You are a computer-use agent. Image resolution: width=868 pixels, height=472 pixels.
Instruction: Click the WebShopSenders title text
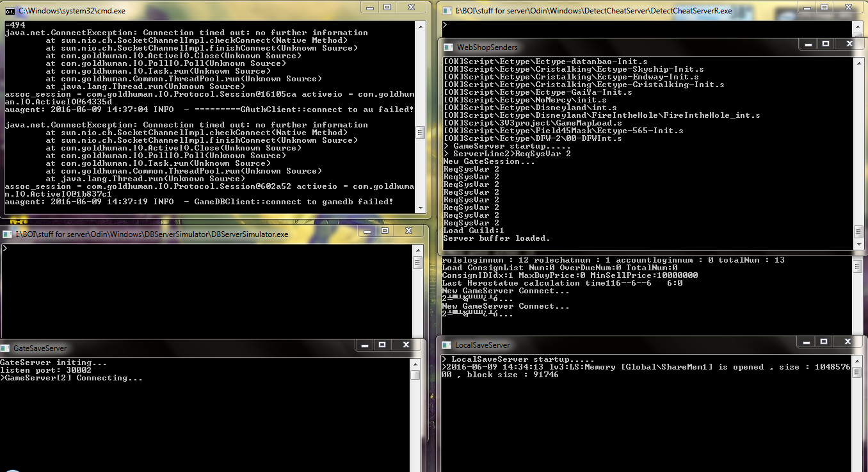(x=487, y=47)
